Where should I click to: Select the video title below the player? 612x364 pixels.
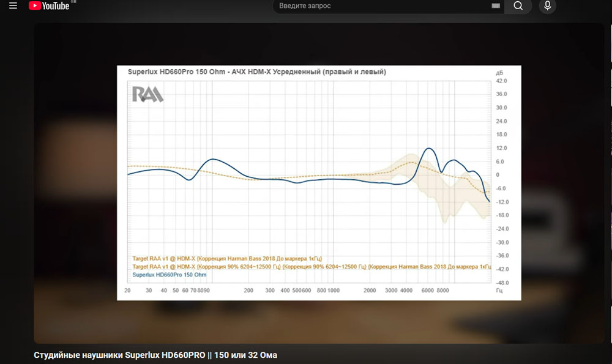pyautogui.click(x=159, y=355)
